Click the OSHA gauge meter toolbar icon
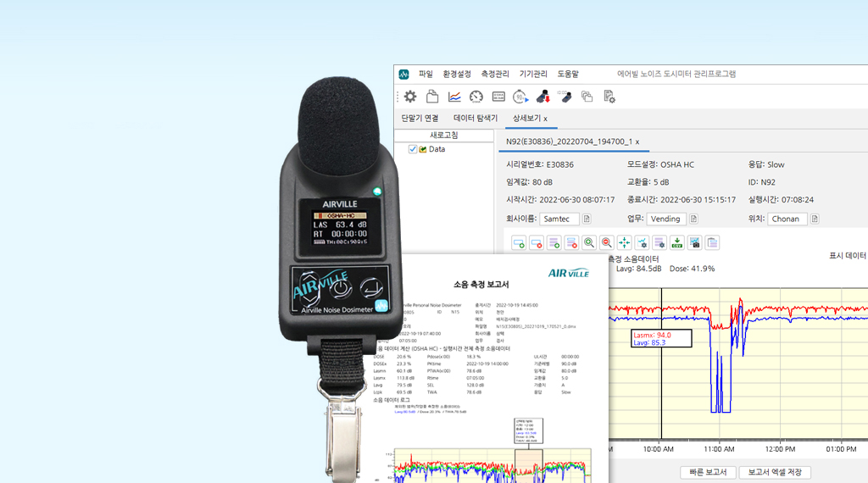 click(476, 97)
